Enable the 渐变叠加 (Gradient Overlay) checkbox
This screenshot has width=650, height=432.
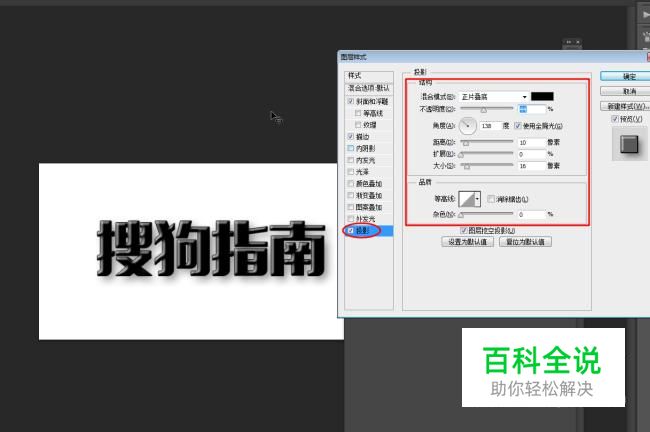pyautogui.click(x=351, y=195)
